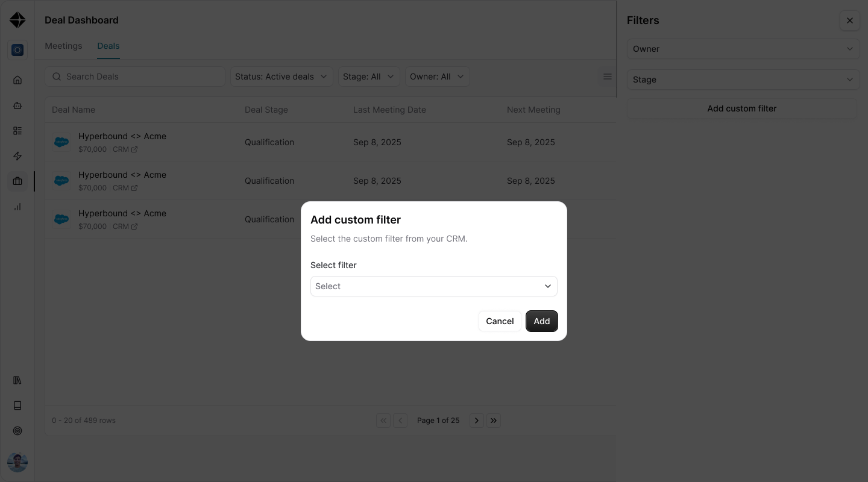The image size is (868, 482).
Task: Open the user avatar at bottom left
Action: 17,463
